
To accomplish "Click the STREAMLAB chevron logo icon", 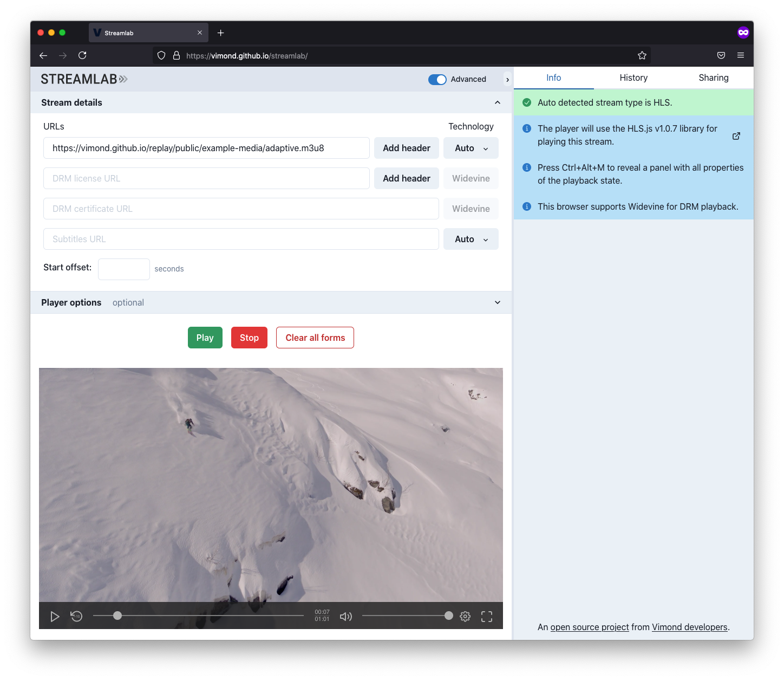I will (x=123, y=79).
